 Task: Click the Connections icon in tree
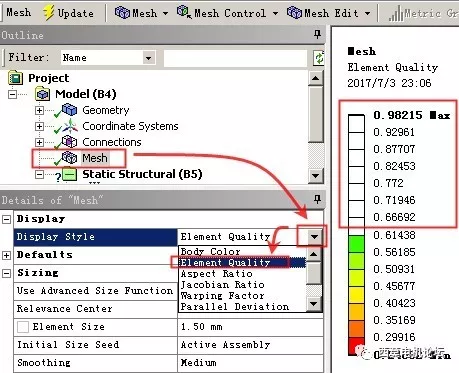pos(69,142)
